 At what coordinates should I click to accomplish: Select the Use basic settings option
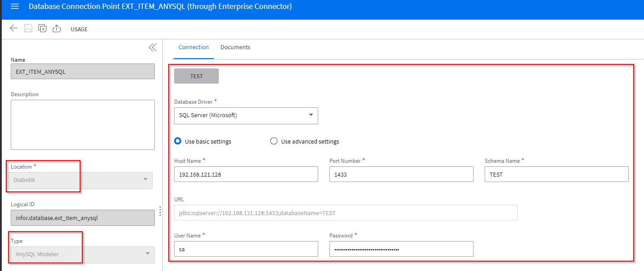pyautogui.click(x=178, y=141)
